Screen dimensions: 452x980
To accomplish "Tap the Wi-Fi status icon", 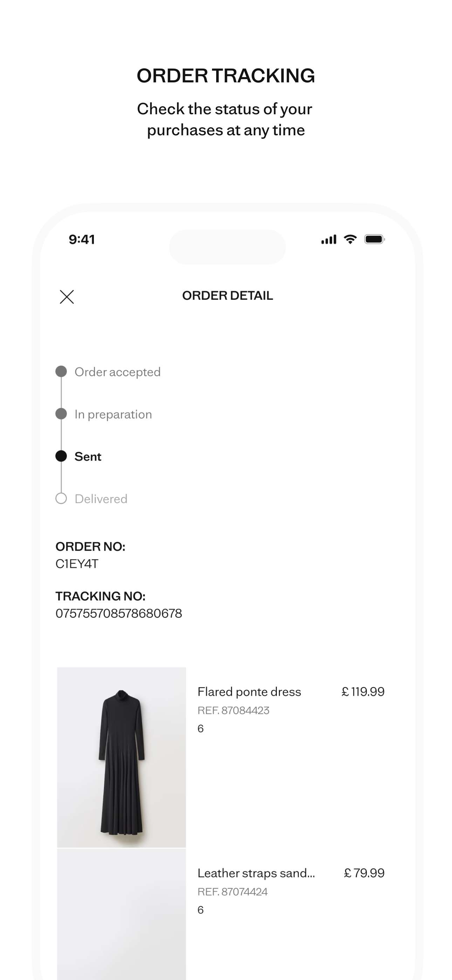I will pos(350,239).
